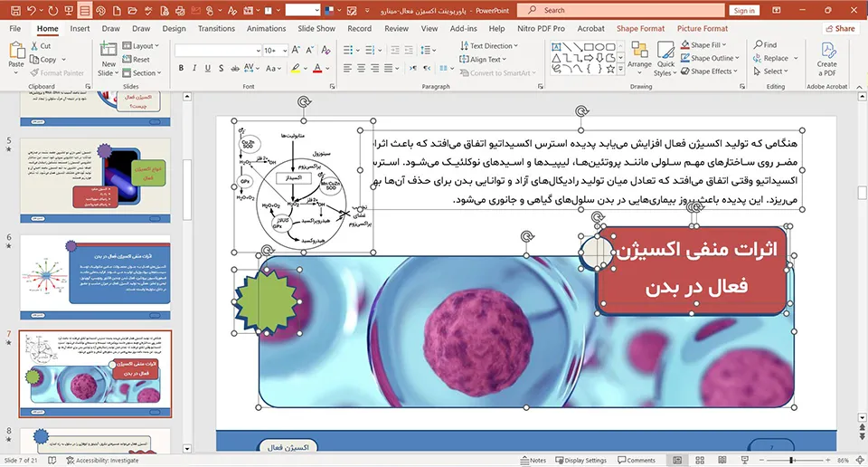Apply text shadow
868x467 pixels.
pyautogui.click(x=221, y=68)
